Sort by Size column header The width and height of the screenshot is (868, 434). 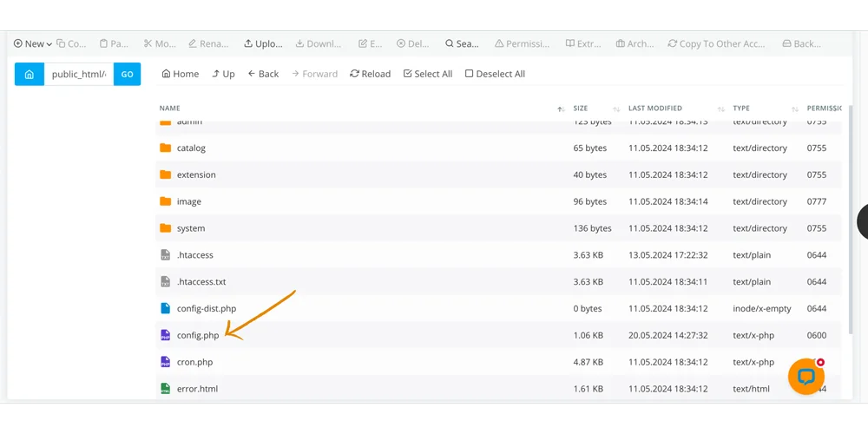(580, 108)
